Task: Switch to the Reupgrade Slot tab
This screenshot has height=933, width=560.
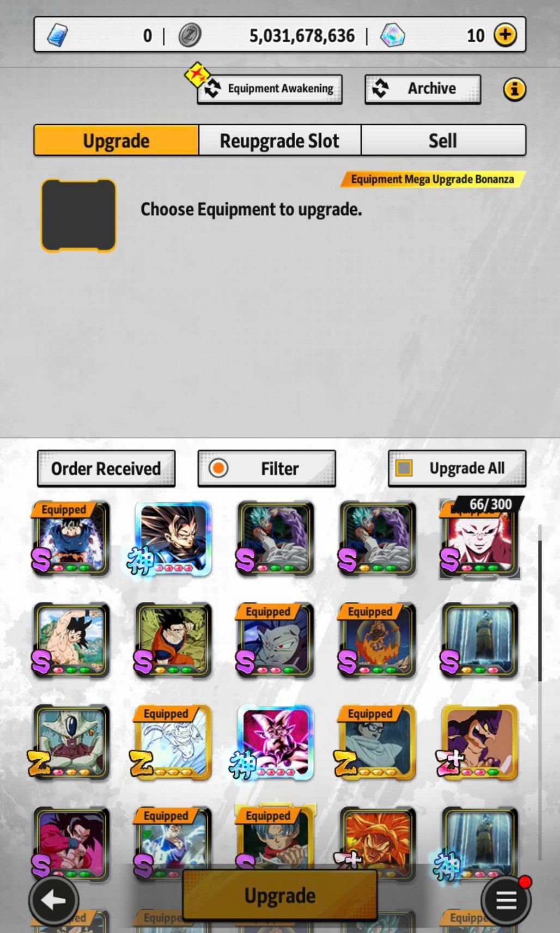Action: click(x=279, y=141)
